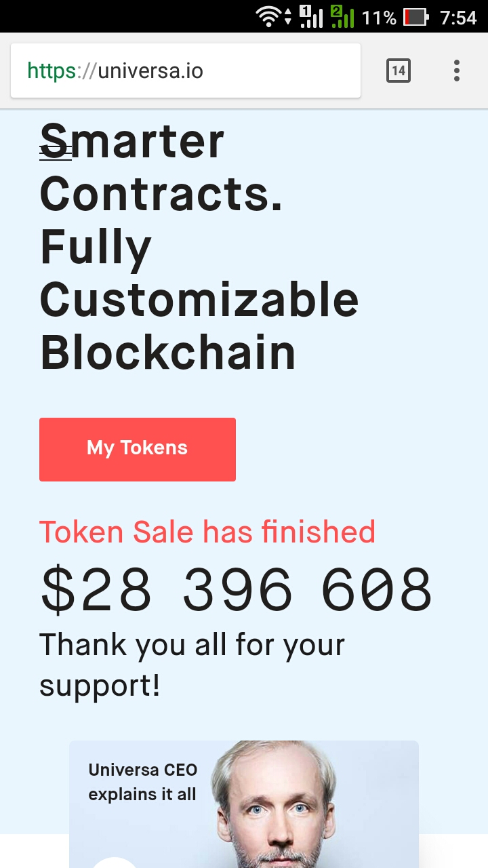Viewport: 488px width, 868px height.
Task: Tap the white play circle on video
Action: coord(115,860)
